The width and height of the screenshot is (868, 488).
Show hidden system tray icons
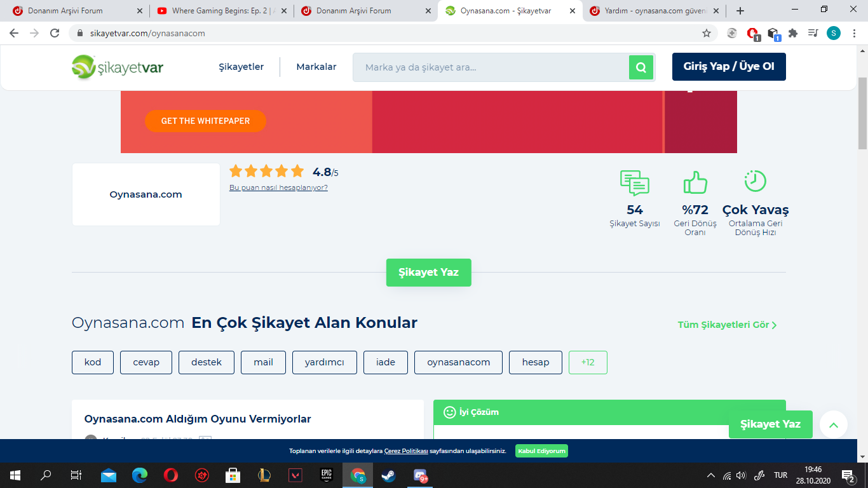711,475
